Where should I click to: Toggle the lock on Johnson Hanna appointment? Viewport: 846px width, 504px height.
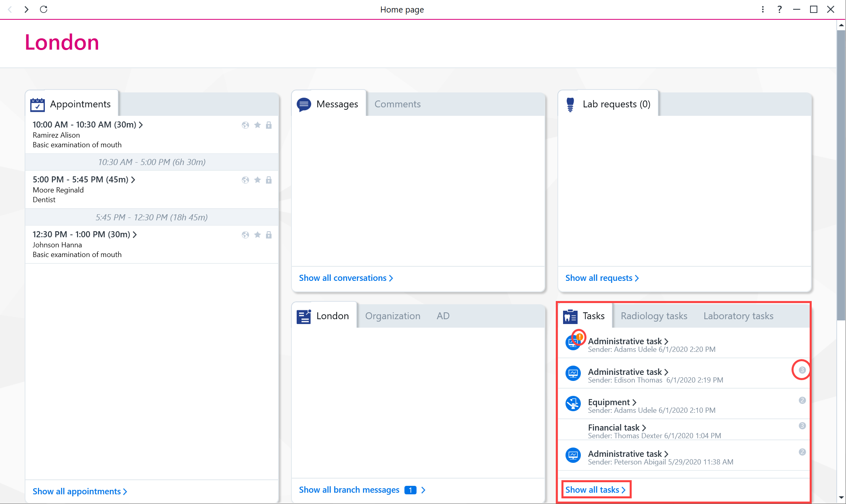(x=269, y=235)
